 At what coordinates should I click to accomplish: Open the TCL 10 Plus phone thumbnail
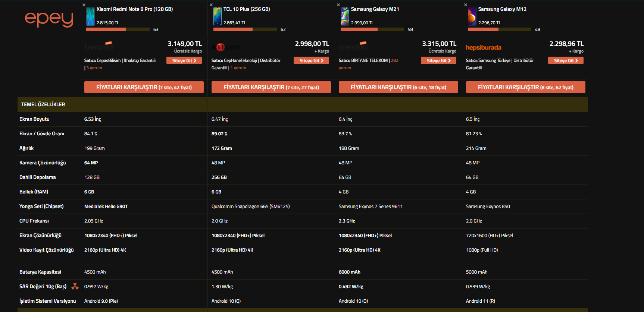(218, 16)
